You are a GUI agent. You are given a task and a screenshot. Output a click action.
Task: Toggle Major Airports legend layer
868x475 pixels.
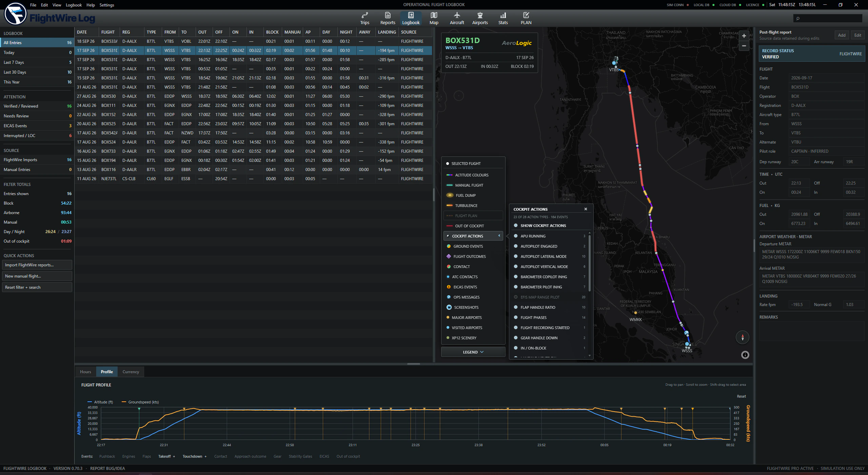coord(473,318)
